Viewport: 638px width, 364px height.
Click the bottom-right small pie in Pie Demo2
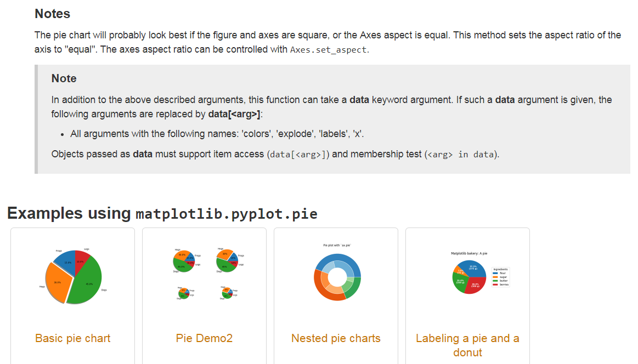pos(227,293)
